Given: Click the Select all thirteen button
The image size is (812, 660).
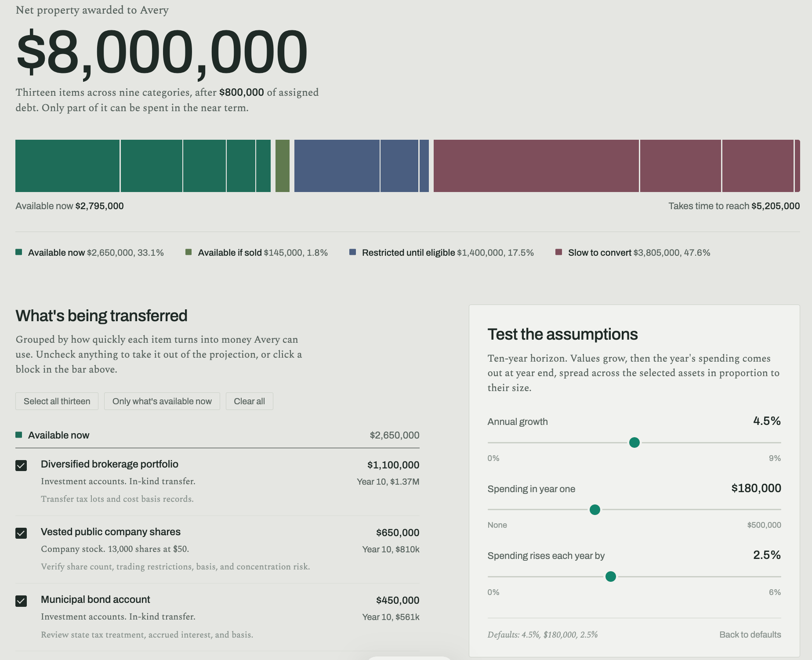Looking at the screenshot, I should coord(57,401).
